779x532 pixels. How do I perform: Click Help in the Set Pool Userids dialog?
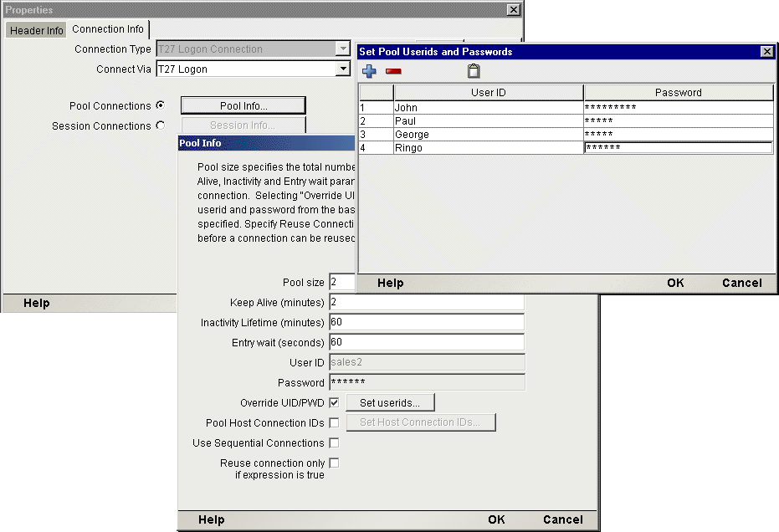(389, 283)
